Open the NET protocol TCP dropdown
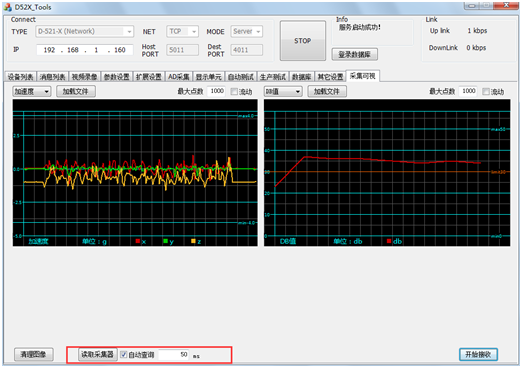522x368 pixels. tap(182, 31)
